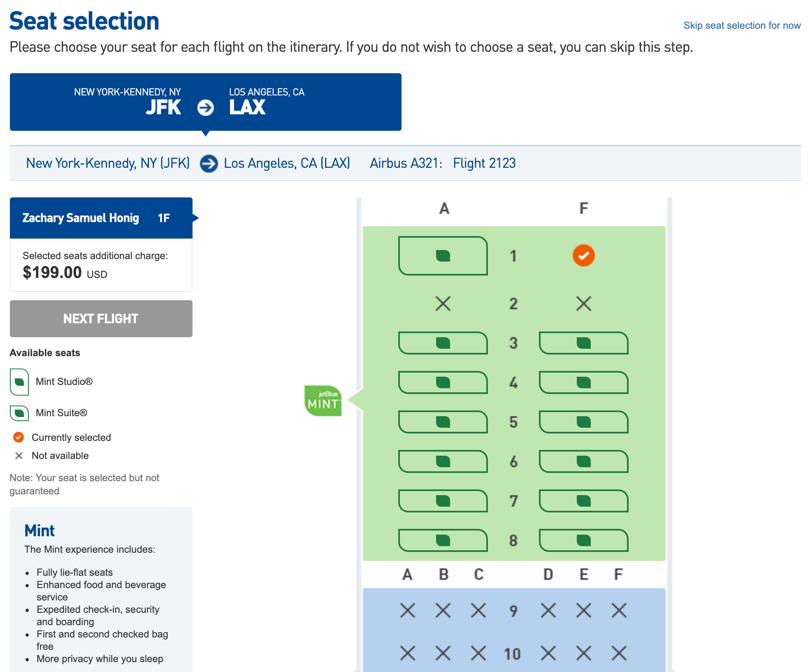Pick seat 4A in Mint cabin

pyautogui.click(x=443, y=382)
